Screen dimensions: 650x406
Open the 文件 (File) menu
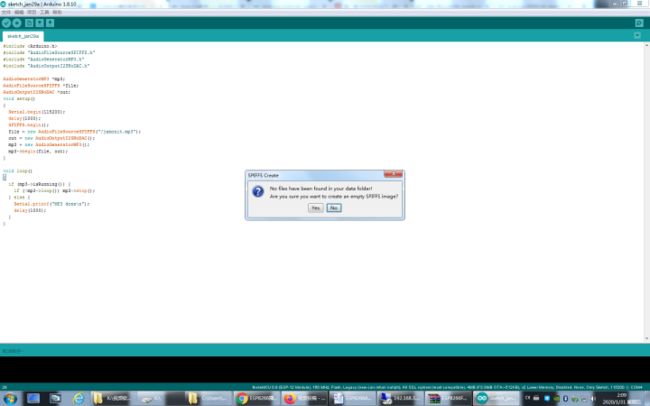point(6,12)
